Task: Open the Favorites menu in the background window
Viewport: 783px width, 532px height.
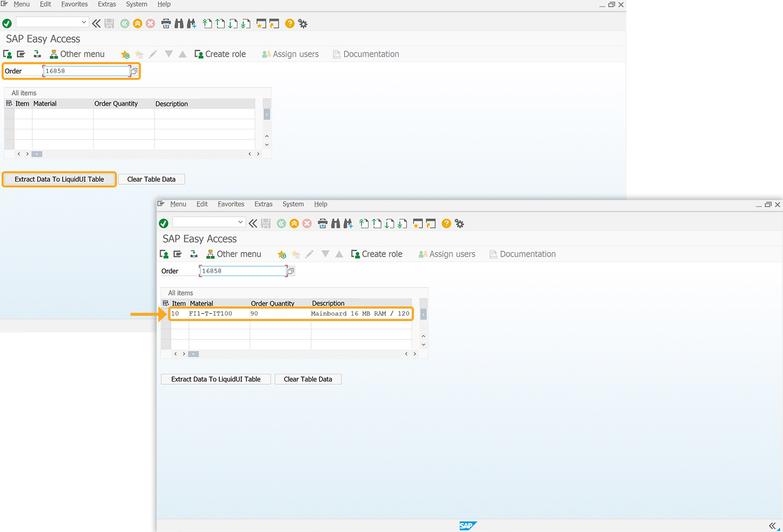Action: pos(75,4)
